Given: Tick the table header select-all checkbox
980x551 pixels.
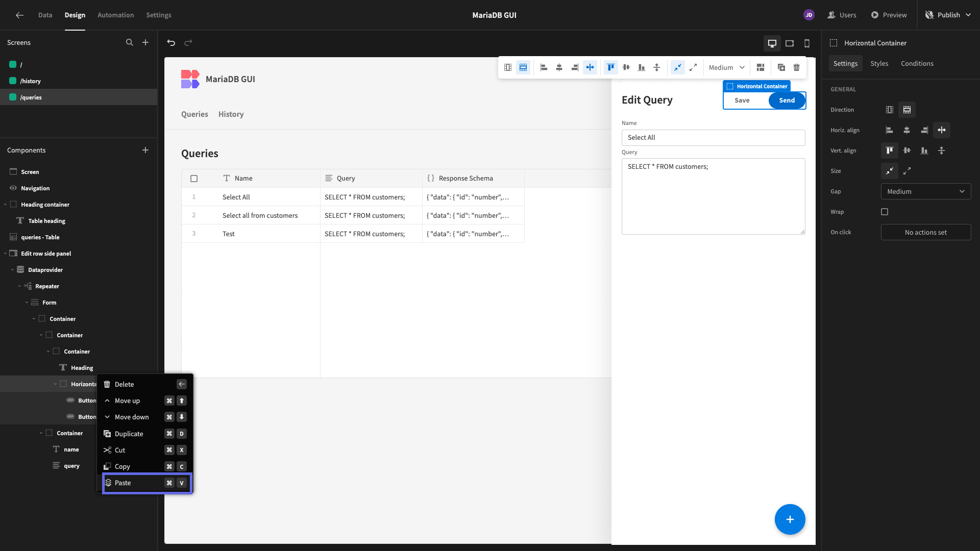Looking at the screenshot, I should click(194, 179).
